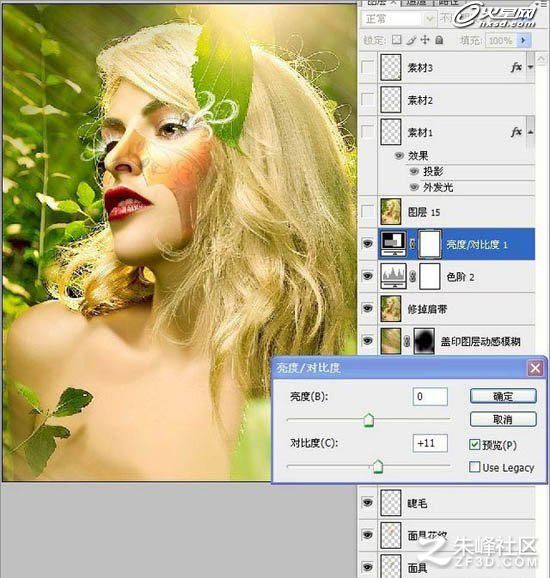Open the fill 填充 percentage arrow
This screenshot has height=578, width=550.
pyautogui.click(x=523, y=40)
